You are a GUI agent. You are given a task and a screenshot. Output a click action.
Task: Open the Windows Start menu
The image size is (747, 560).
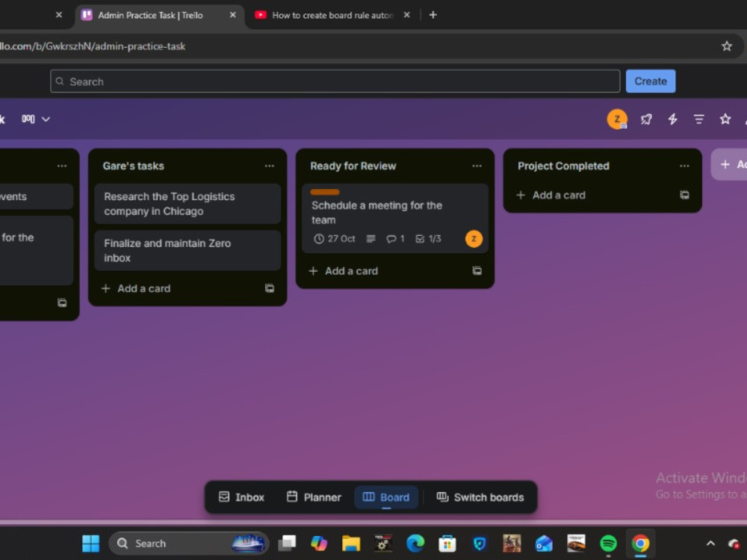(90, 544)
